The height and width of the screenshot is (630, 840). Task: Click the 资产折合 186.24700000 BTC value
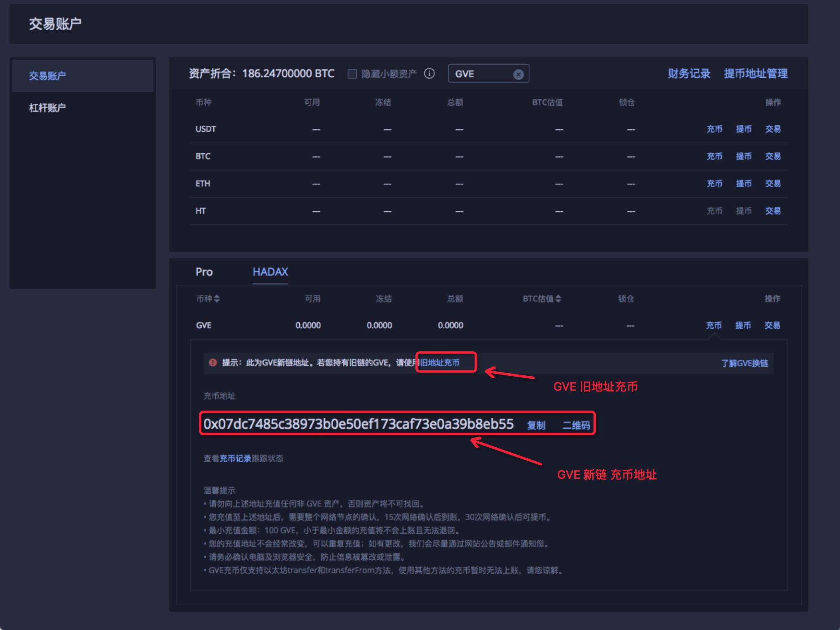(288, 74)
